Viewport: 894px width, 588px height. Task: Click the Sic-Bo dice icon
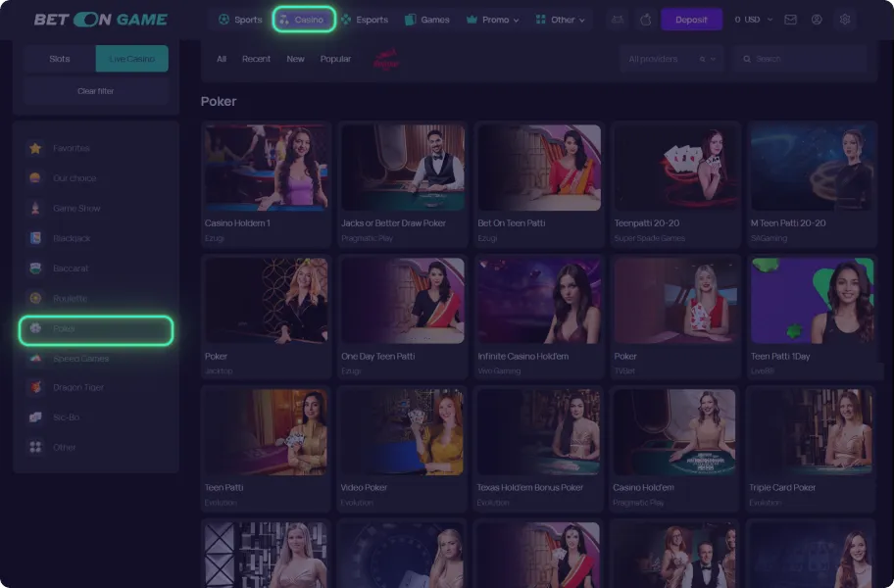pyautogui.click(x=35, y=417)
